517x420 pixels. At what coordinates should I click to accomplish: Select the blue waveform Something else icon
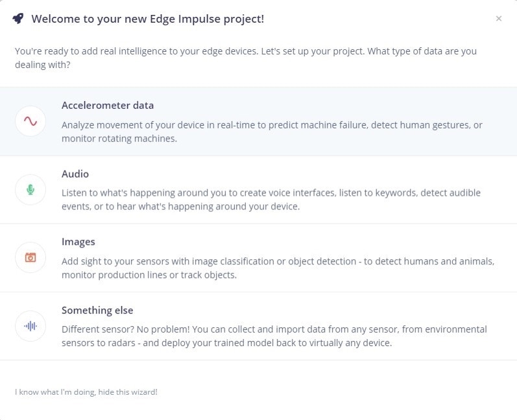click(30, 326)
